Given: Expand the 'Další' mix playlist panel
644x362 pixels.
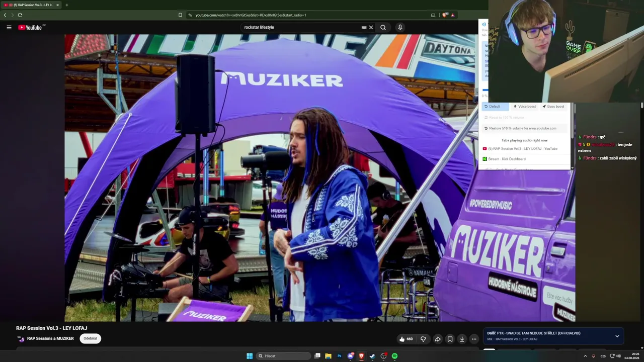Looking at the screenshot, I should coord(617,336).
